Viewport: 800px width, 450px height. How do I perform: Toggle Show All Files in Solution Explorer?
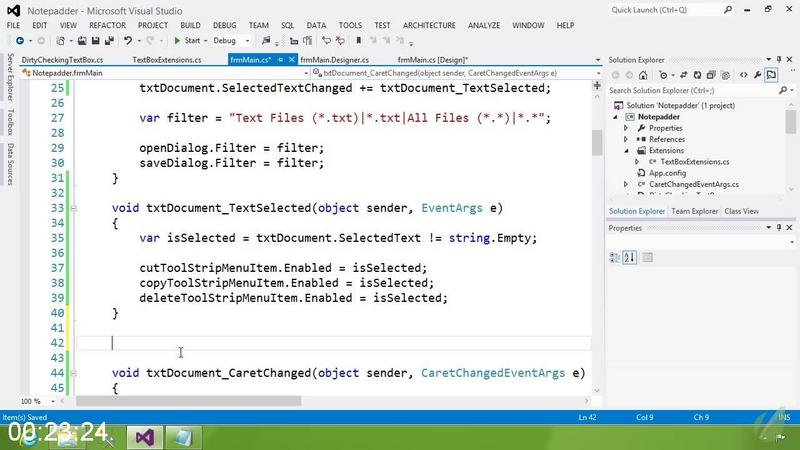tap(725, 75)
